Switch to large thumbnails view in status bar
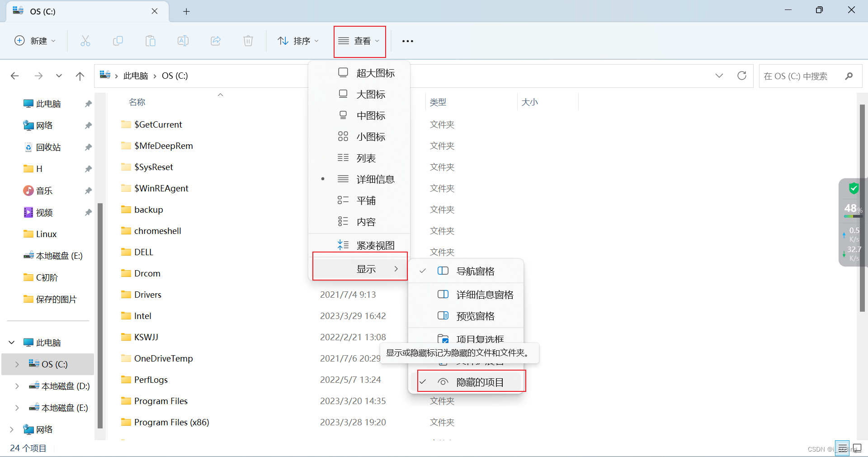Image resolution: width=868 pixels, height=457 pixels. point(857,448)
